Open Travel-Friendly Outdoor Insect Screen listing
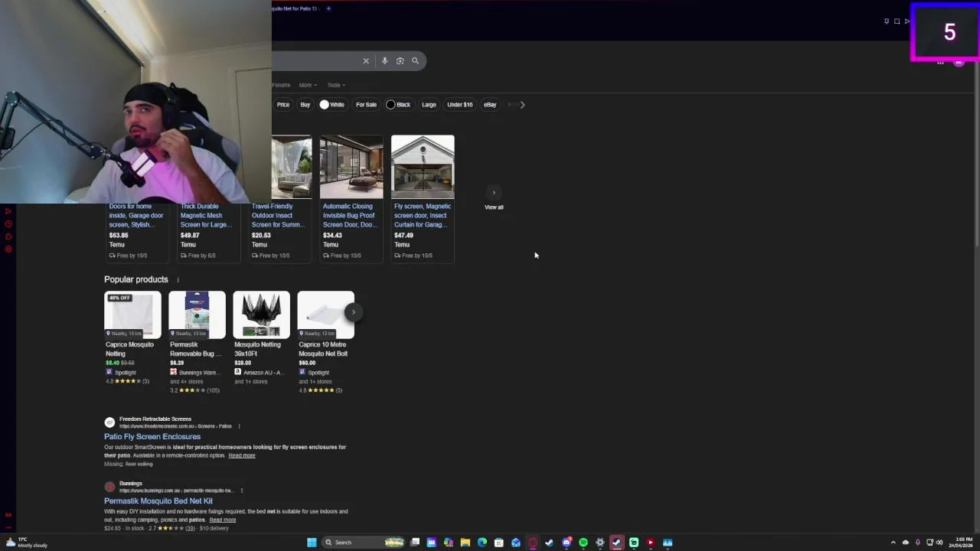Screen dimensions: 980x551 (x=278, y=216)
